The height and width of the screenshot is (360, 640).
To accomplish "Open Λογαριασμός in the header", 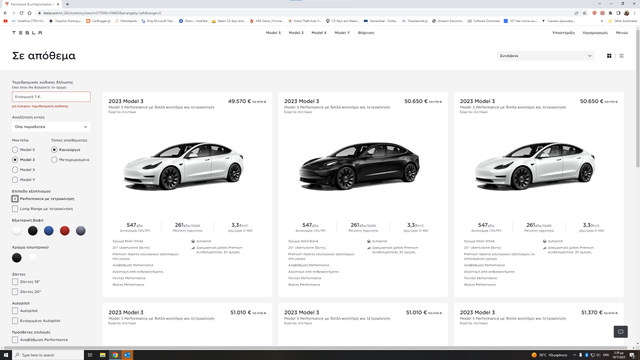I will 595,33.
